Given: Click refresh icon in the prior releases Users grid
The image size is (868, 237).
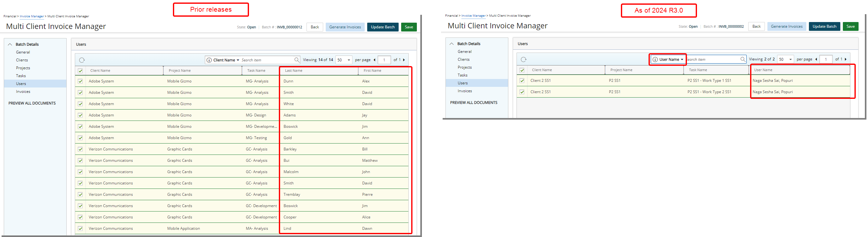Looking at the screenshot, I should click(x=82, y=60).
